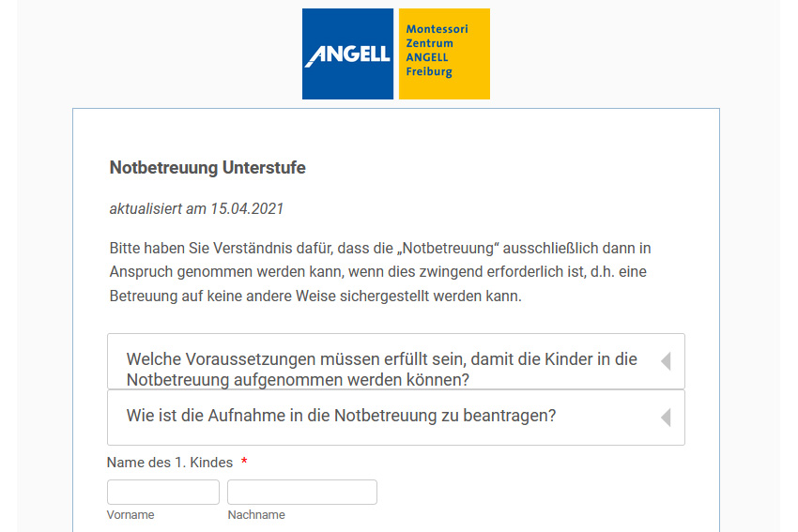Viewport: 798px width, 532px height.
Task: Click the yellow Montessori Zentrum logo tile
Action: pyautogui.click(x=444, y=53)
